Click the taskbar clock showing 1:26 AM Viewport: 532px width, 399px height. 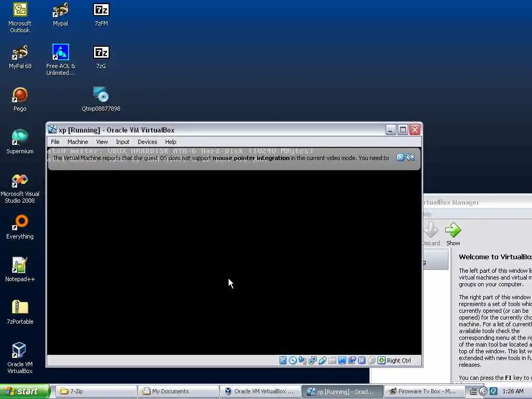513,391
